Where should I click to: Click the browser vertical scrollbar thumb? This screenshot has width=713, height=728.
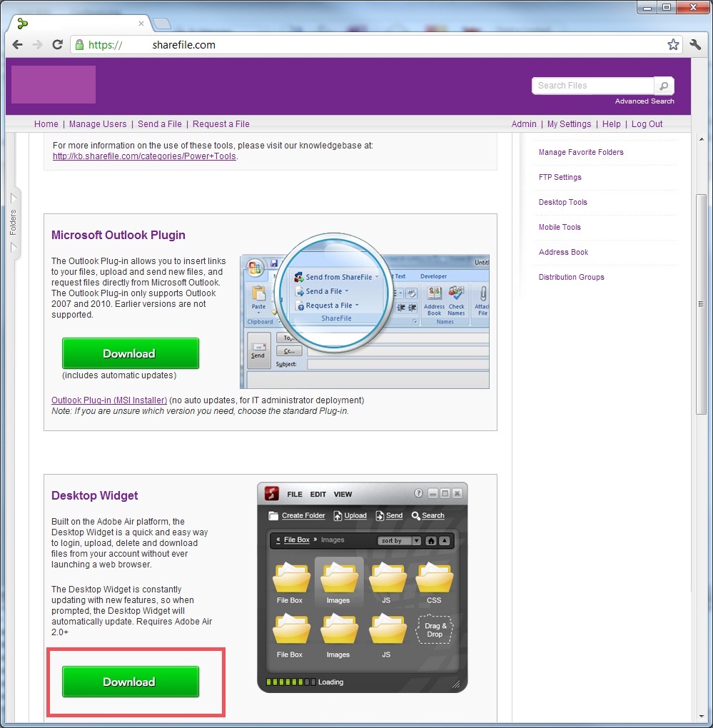click(701, 304)
